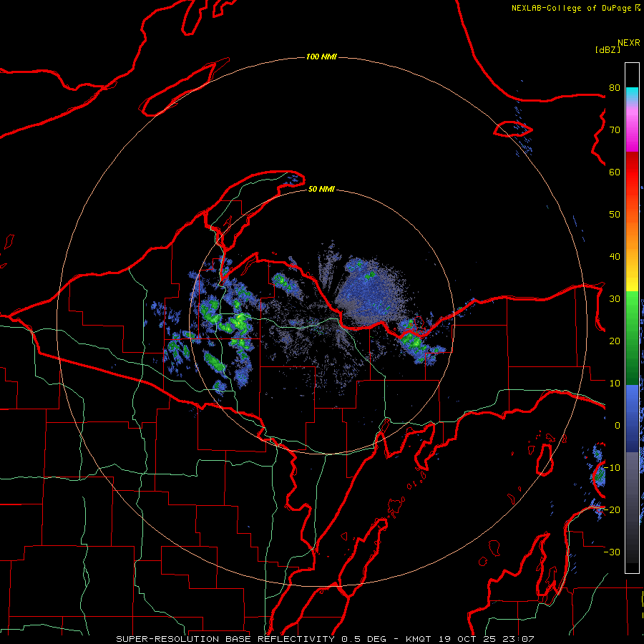The height and width of the screenshot is (644, 644).
Task: Click the -30 value on dBZ scale
Action: (x=612, y=552)
